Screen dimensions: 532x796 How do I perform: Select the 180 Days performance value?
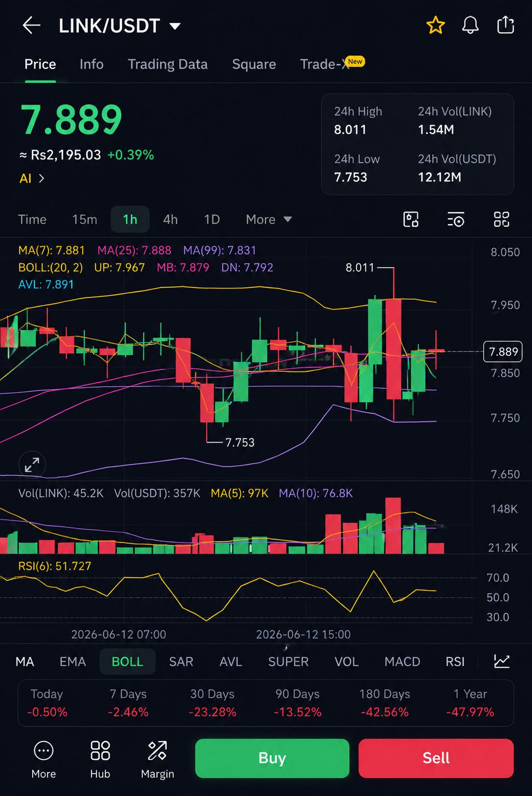tap(385, 712)
